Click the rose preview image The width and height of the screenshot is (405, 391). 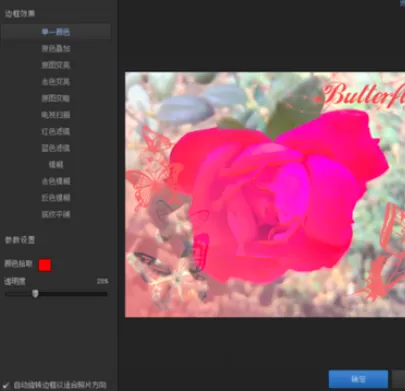265,194
